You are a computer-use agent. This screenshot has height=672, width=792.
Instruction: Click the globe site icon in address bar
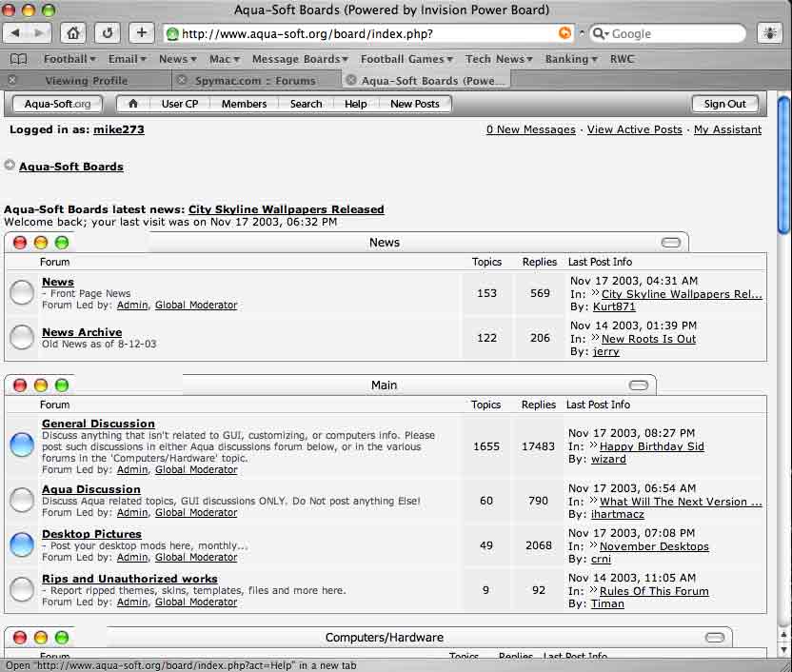click(172, 34)
